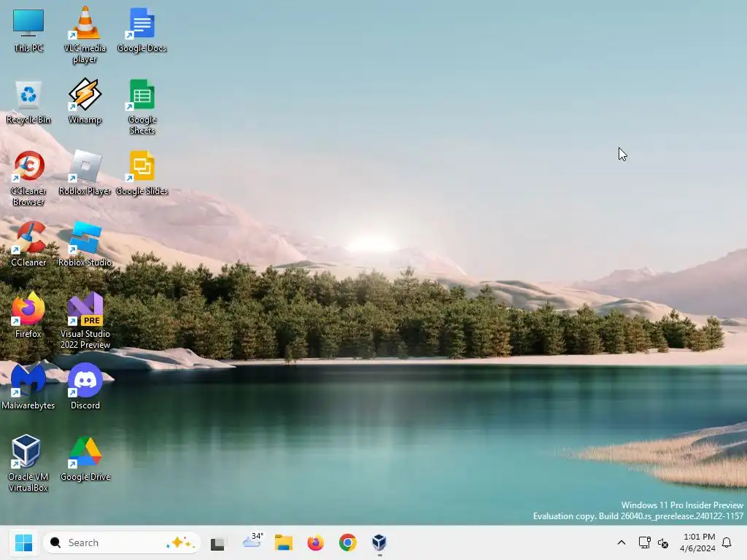Select the Firefox desktop shortcut
This screenshot has height=560, width=747.
(x=28, y=315)
